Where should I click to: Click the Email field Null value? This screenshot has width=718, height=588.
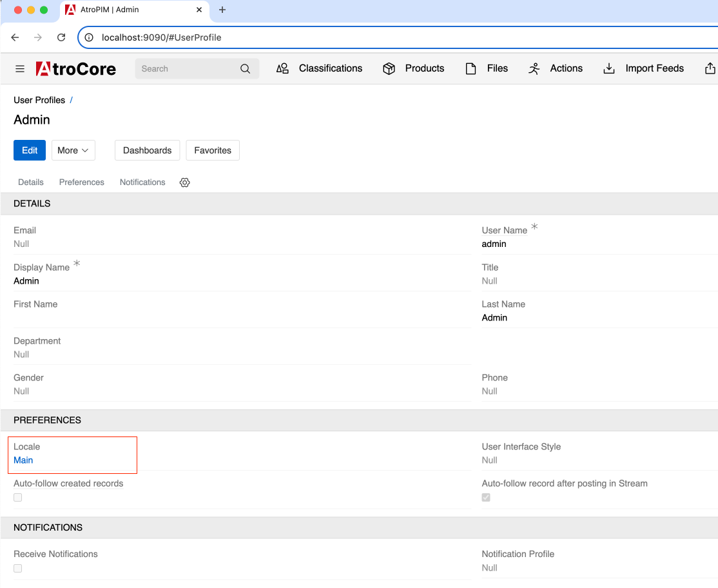coord(21,244)
